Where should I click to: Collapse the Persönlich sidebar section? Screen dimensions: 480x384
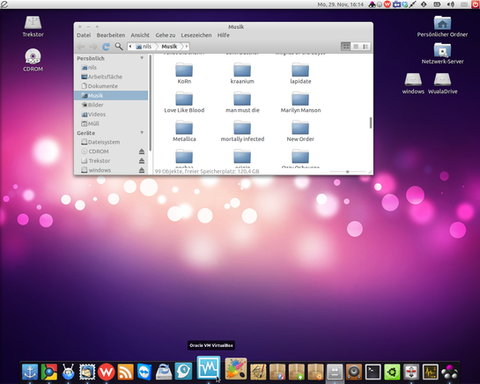click(142, 58)
